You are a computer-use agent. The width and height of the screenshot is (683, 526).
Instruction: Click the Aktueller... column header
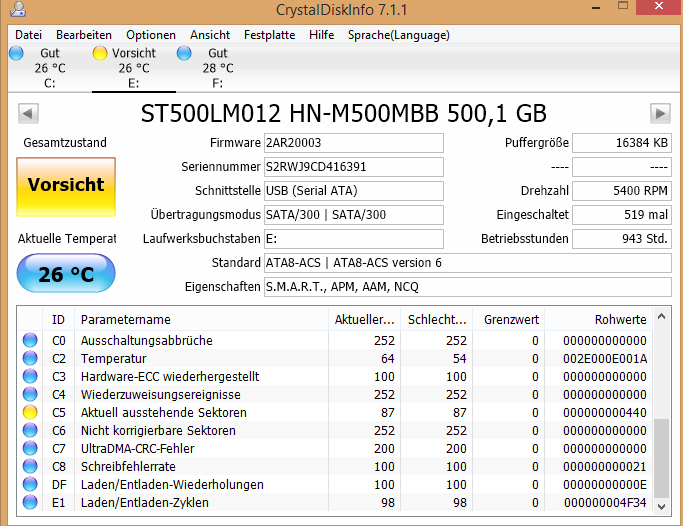tap(365, 320)
